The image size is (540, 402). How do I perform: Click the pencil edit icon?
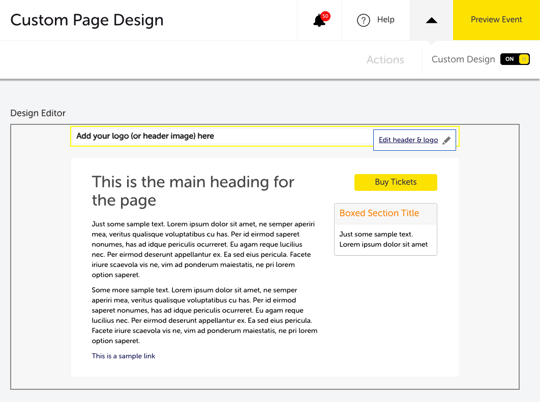point(446,140)
